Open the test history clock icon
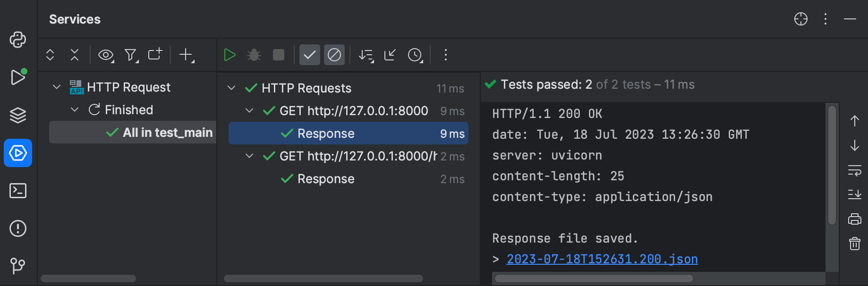Image resolution: width=868 pixels, height=286 pixels. (415, 55)
